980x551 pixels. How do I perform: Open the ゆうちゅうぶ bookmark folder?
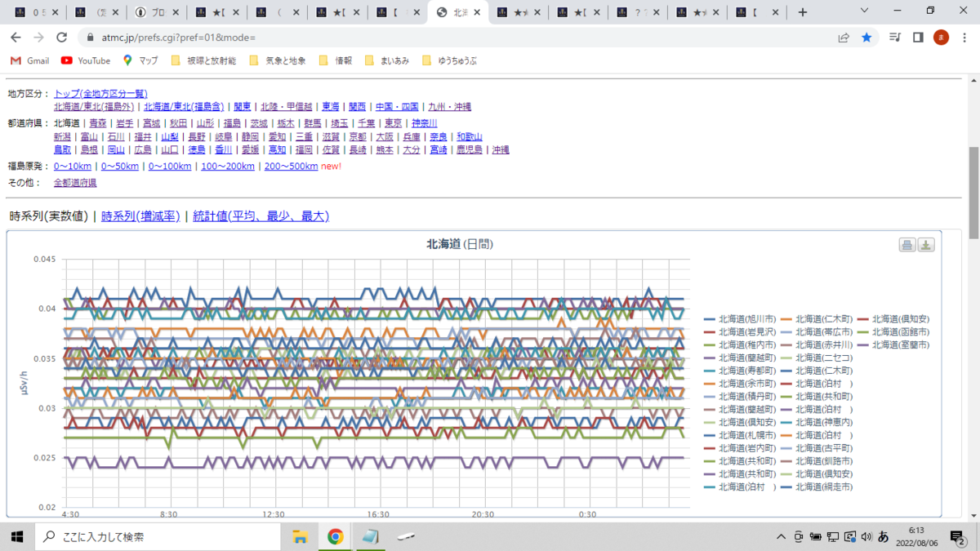point(449,60)
